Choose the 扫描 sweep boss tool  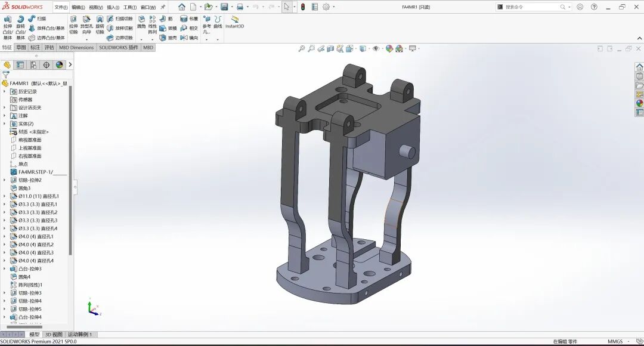(x=37, y=18)
